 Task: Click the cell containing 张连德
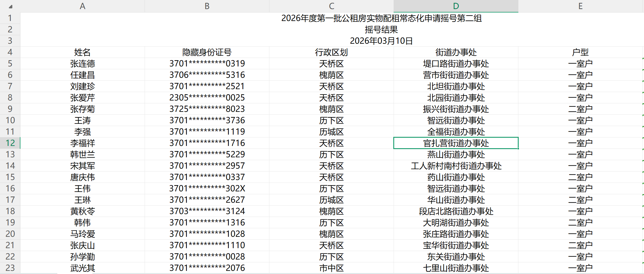[83, 64]
